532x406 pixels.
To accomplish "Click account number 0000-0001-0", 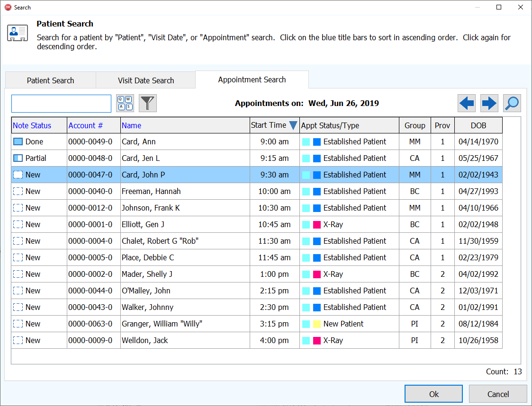I will (90, 224).
